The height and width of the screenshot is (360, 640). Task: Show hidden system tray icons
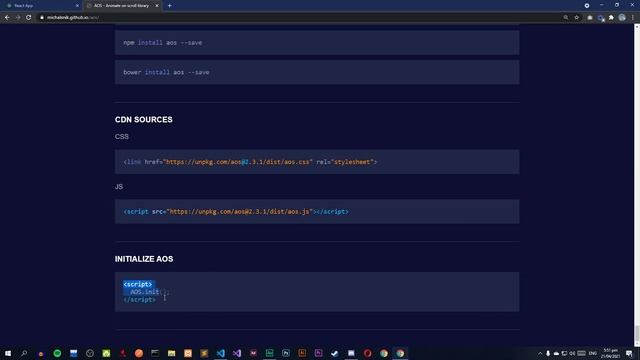click(540, 353)
